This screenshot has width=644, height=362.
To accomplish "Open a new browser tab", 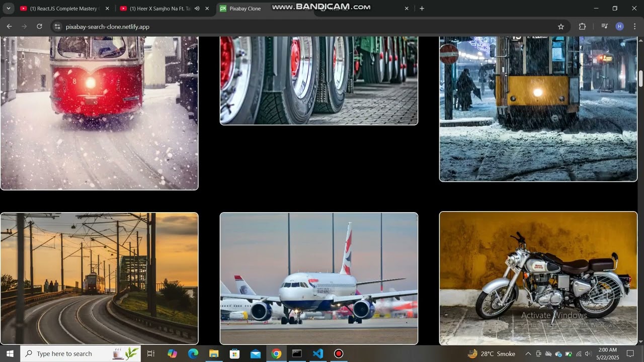I will pos(422,9).
